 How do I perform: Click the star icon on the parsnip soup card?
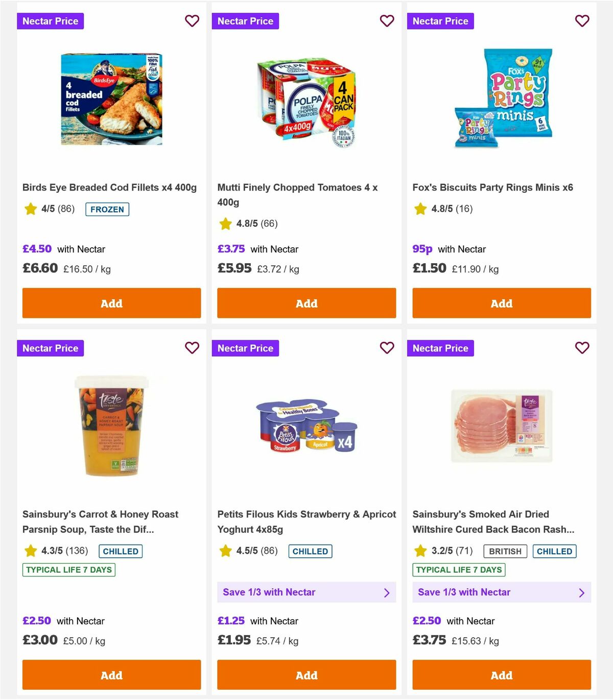30,551
